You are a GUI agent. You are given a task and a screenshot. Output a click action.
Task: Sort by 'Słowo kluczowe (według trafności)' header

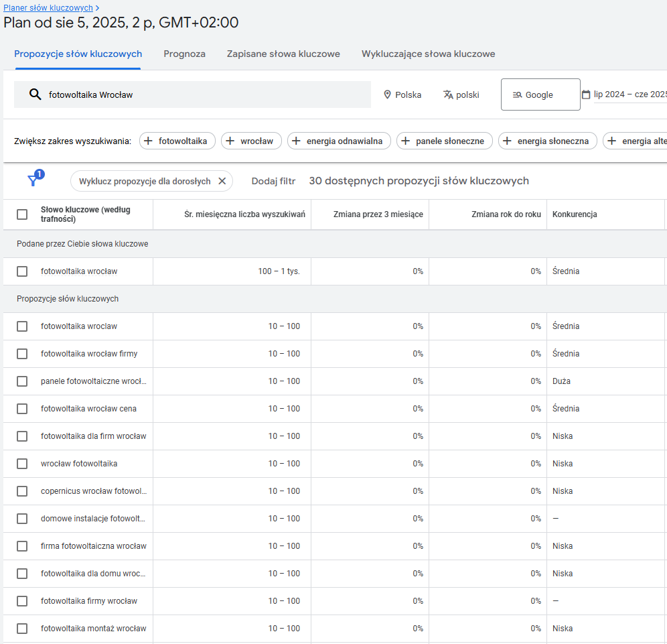(x=86, y=214)
